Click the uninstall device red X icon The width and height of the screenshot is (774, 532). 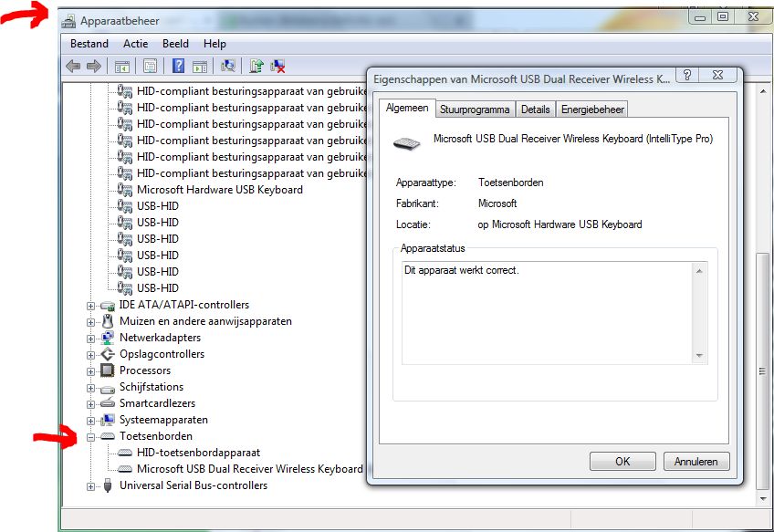(x=278, y=66)
